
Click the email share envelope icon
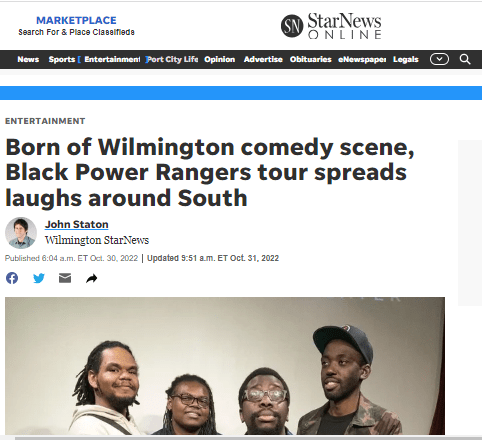[x=65, y=278]
